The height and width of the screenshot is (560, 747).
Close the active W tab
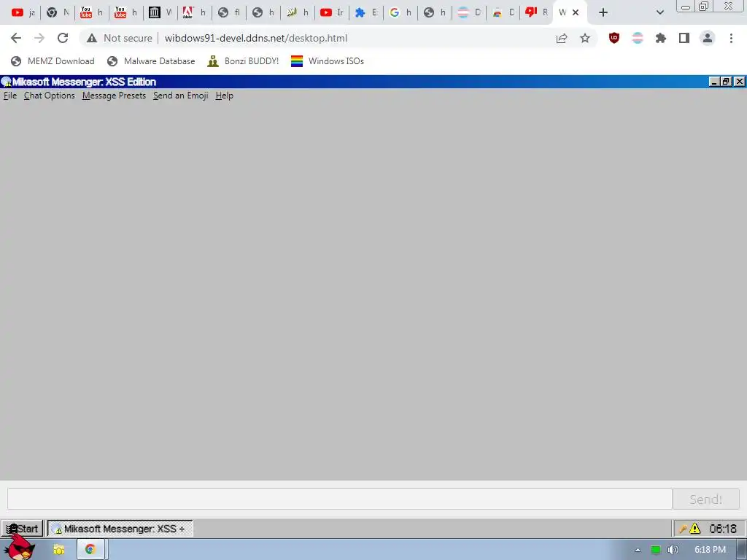576,12
